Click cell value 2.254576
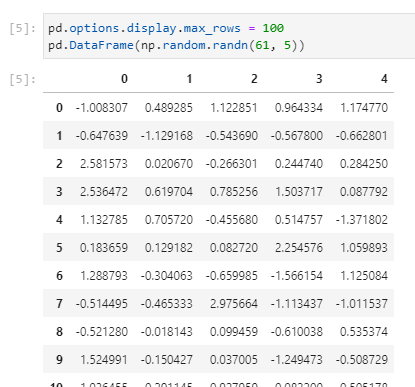The height and width of the screenshot is (387, 415). click(299, 248)
